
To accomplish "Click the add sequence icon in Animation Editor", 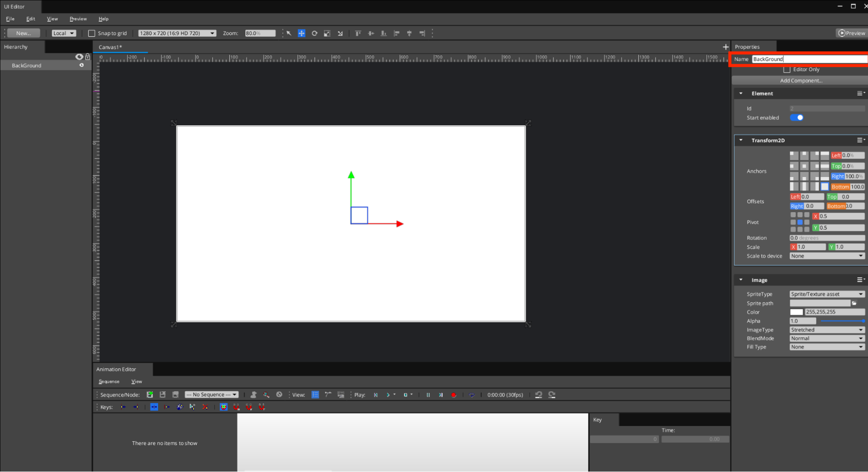I will coord(150,394).
